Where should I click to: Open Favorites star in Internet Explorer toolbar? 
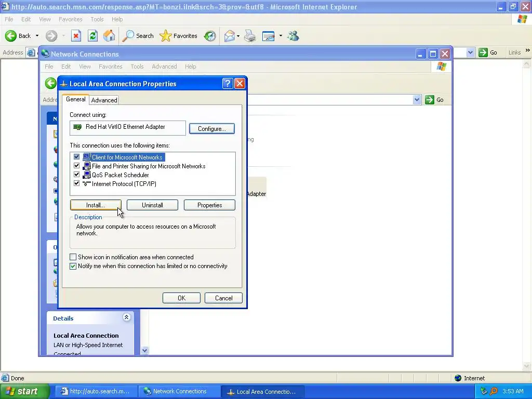[x=178, y=36]
